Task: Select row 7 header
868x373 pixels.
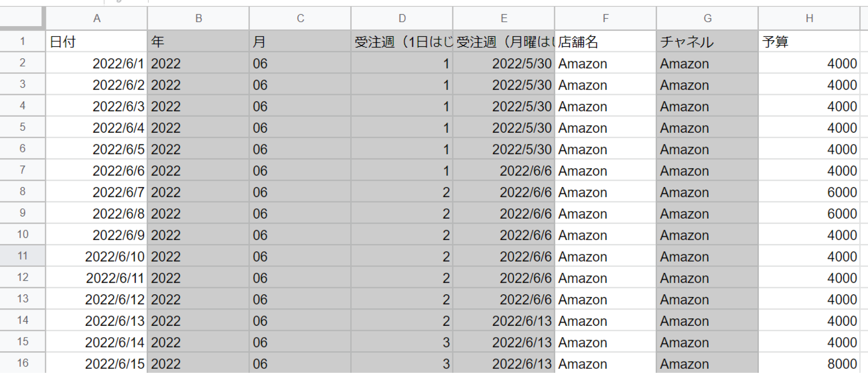Action: (22, 170)
